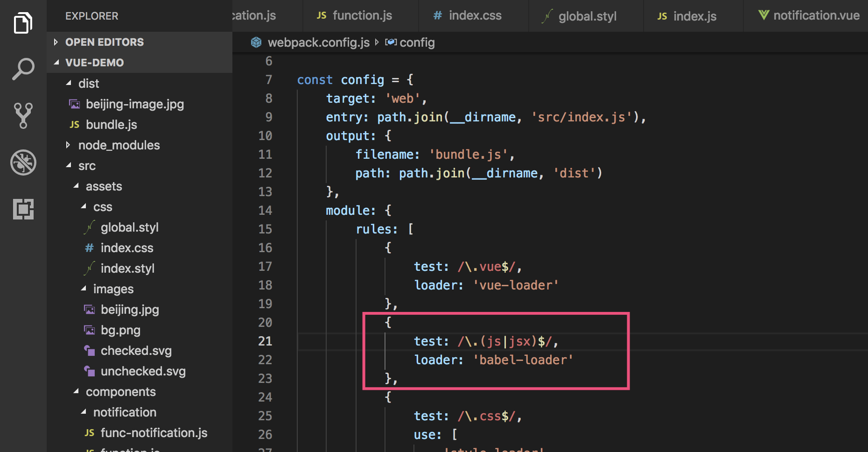Click the Extensions icon in activity bar

[x=23, y=210]
